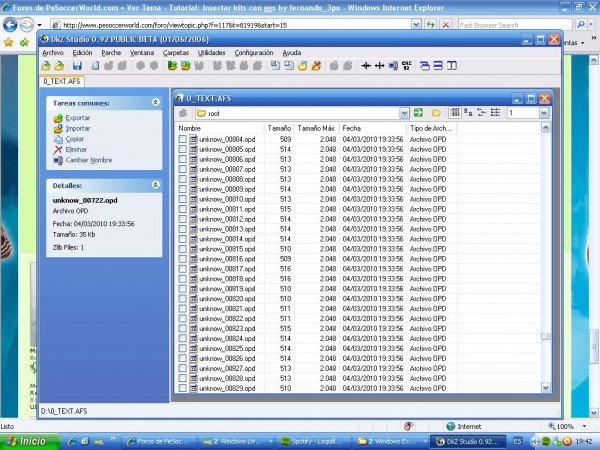The image size is (600, 450).
Task: Click the Cambiar Nombre task link
Action: pos(89,160)
